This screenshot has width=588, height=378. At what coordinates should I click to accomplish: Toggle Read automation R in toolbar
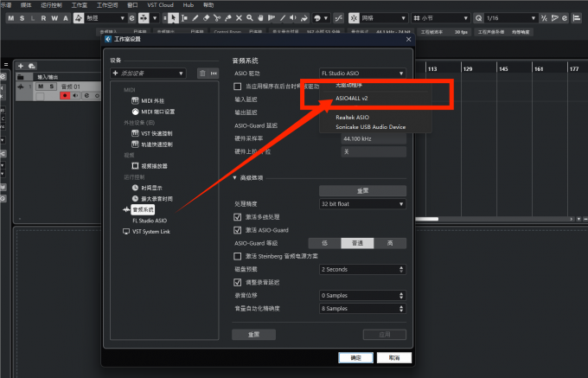[x=43, y=18]
